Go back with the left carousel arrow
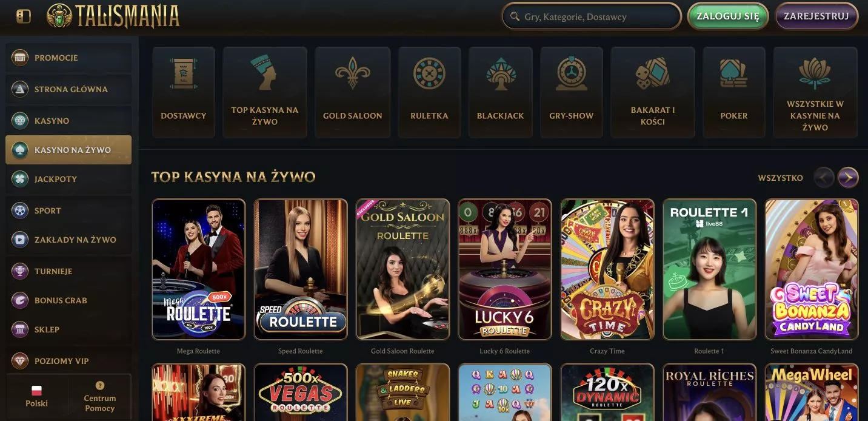Image resolution: width=868 pixels, height=421 pixels. pyautogui.click(x=824, y=178)
